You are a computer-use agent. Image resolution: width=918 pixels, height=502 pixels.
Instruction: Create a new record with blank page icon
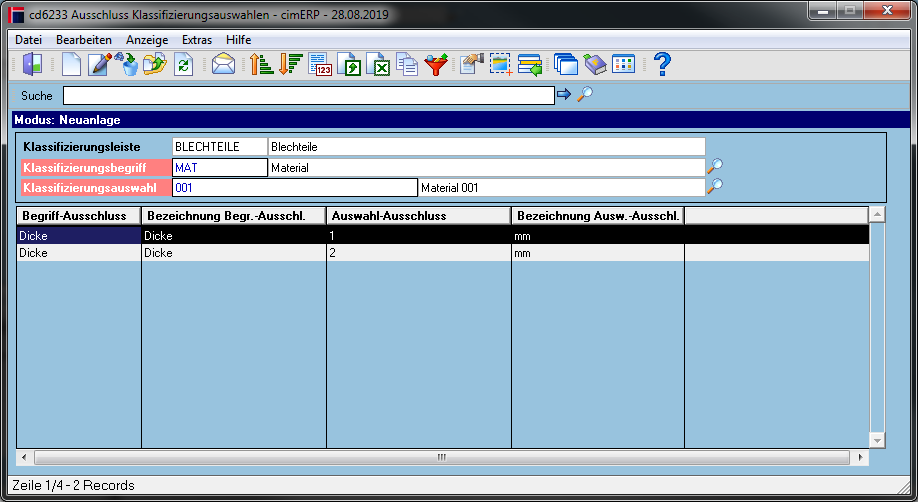click(71, 64)
